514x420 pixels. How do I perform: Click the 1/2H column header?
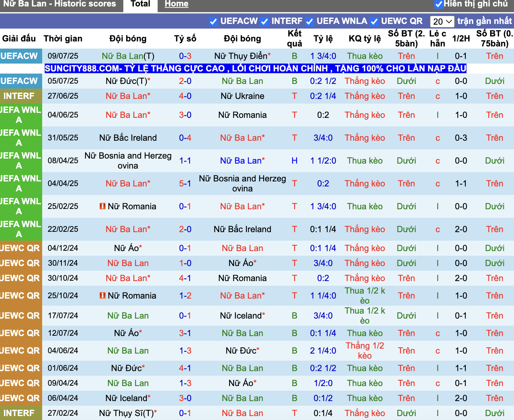461,39
